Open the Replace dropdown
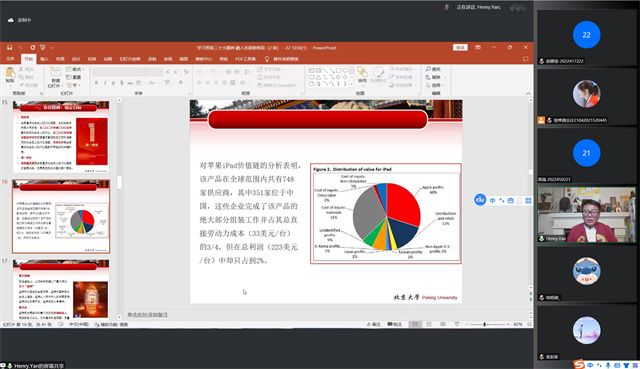The image size is (640, 369). (x=436, y=77)
